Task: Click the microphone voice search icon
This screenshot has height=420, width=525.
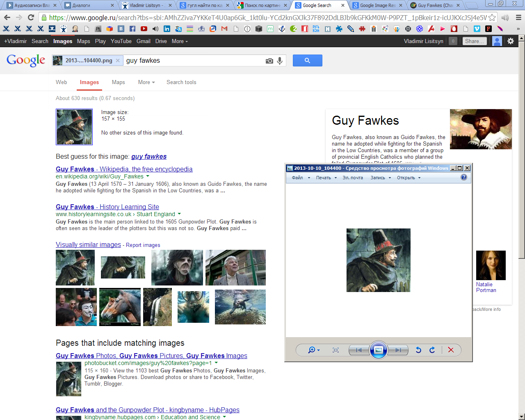Action: (280, 61)
